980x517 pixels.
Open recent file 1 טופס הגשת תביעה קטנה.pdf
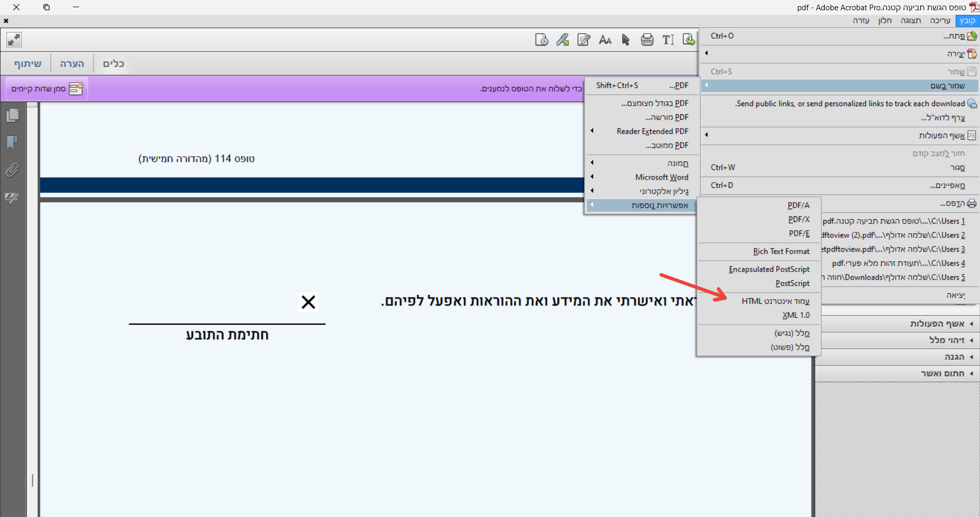900,221
